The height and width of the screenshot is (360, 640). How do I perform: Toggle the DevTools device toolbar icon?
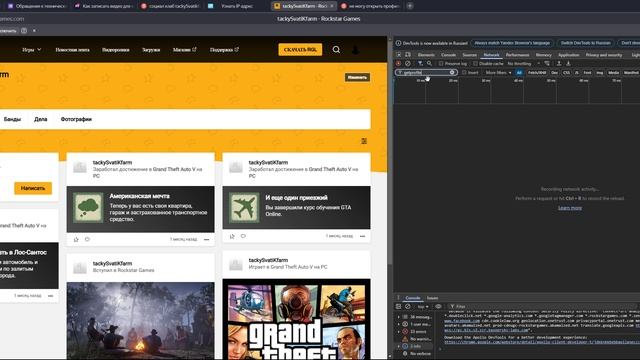[x=407, y=55]
